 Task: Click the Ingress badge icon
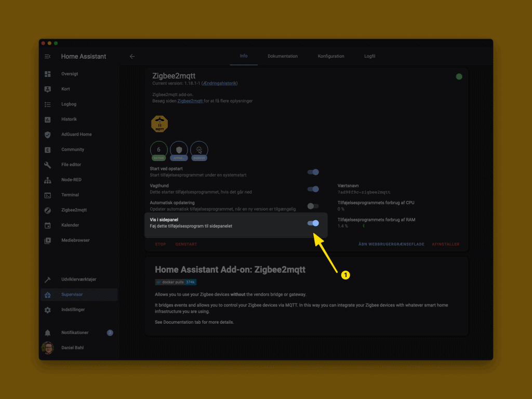199,151
